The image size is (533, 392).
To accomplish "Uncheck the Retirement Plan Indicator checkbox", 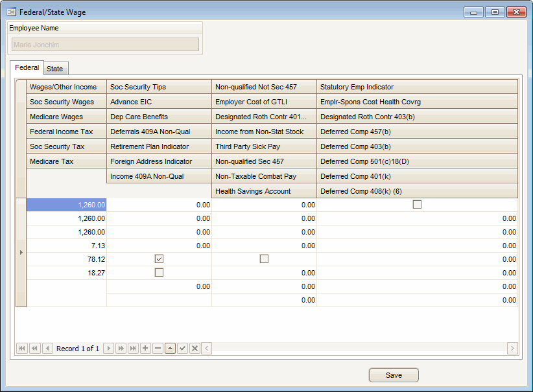I will [x=159, y=259].
